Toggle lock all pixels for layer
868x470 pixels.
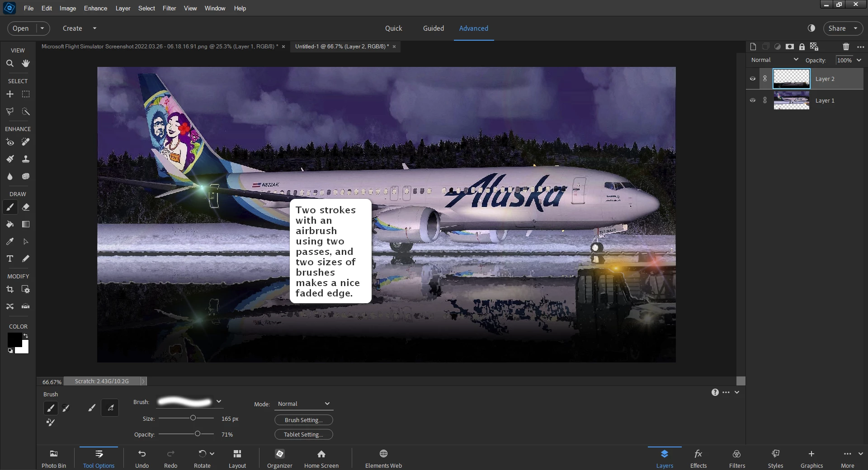click(802, 47)
